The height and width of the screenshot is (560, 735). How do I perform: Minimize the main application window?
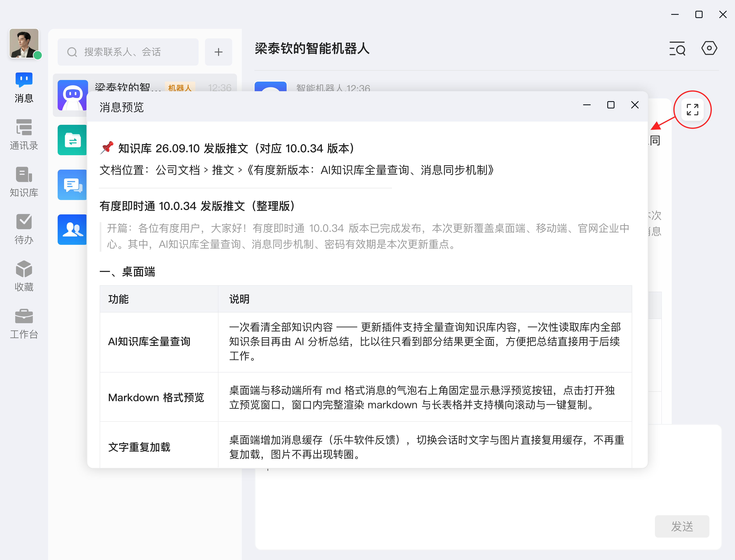coord(675,15)
